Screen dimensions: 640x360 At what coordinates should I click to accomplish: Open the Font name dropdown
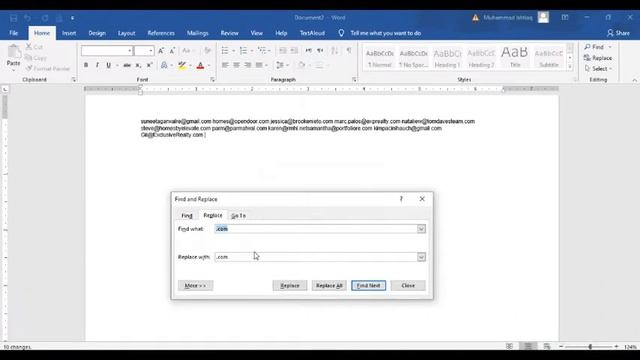pos(130,51)
